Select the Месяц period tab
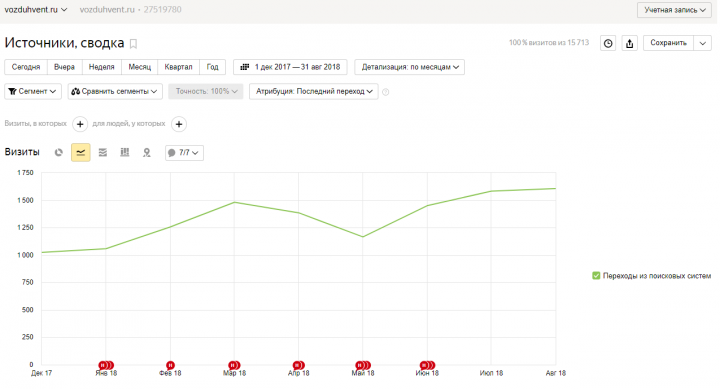The width and height of the screenshot is (720, 389). [x=140, y=67]
